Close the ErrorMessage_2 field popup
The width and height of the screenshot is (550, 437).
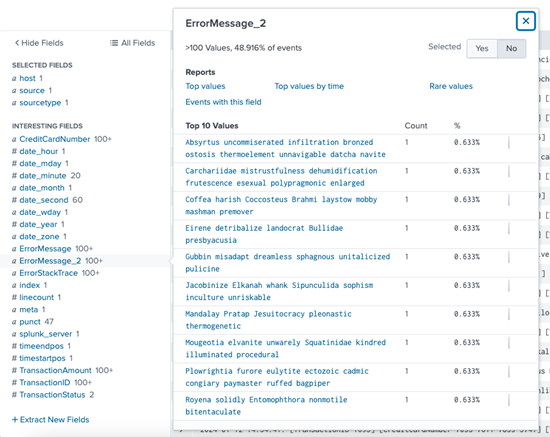tap(525, 21)
